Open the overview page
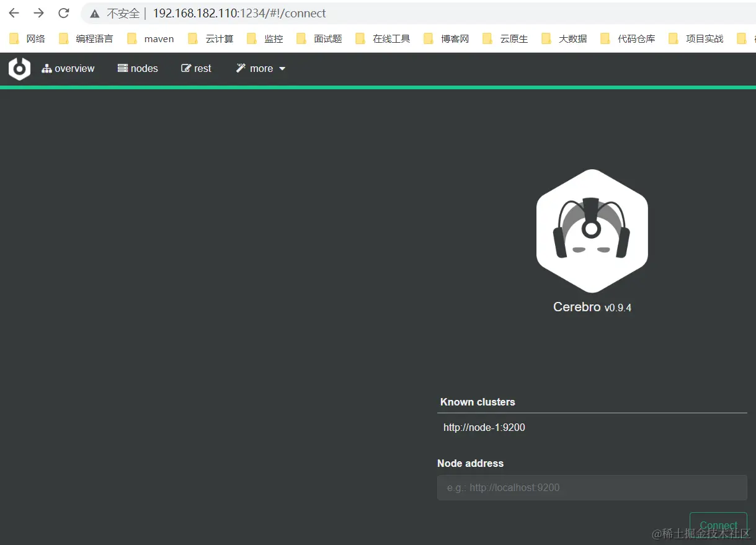Screen dimensions: 756x545 tap(68, 69)
